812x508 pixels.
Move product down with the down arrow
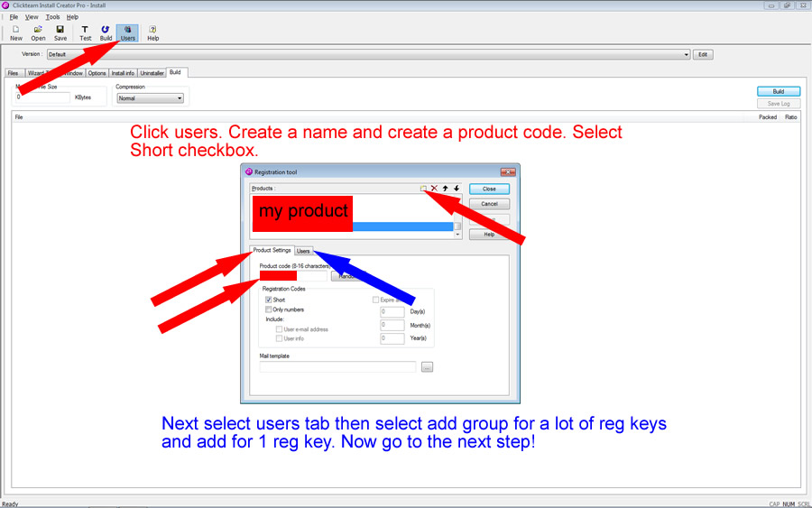pyautogui.click(x=456, y=189)
